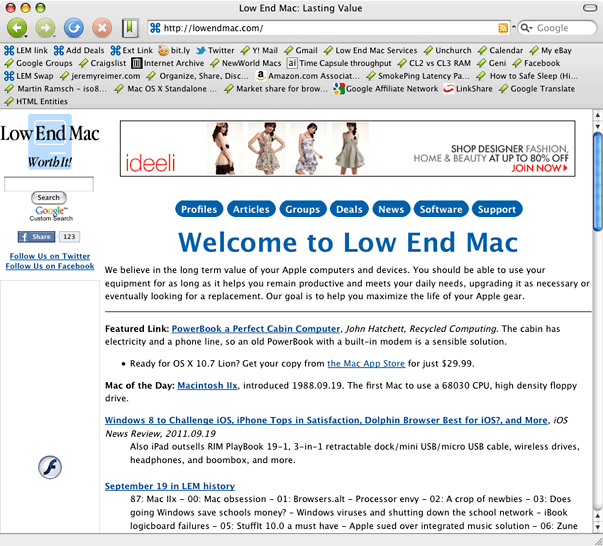The image size is (603, 546).
Task: Open the HTML Entities bookmark
Action: point(36,102)
